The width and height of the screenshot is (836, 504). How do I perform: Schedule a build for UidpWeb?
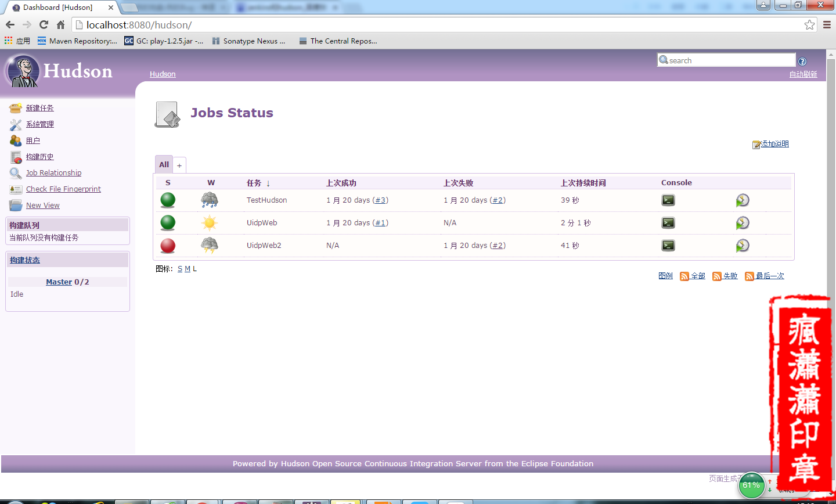point(743,223)
